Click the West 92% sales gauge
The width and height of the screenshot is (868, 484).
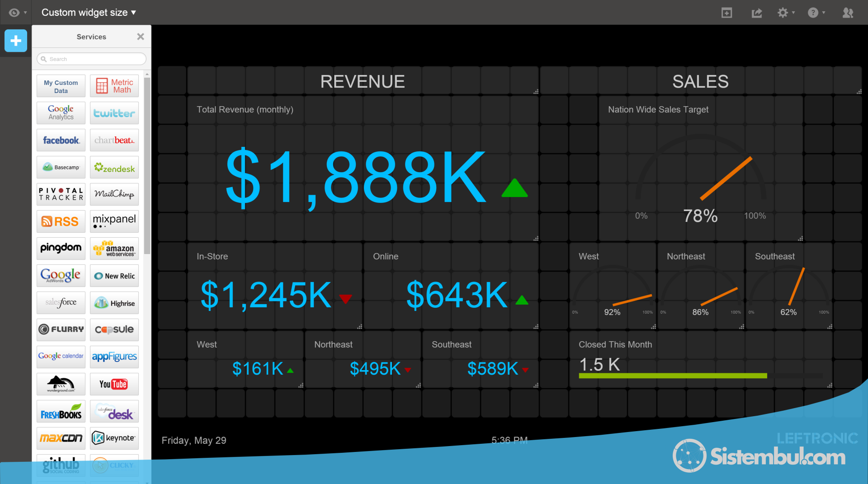coord(613,286)
